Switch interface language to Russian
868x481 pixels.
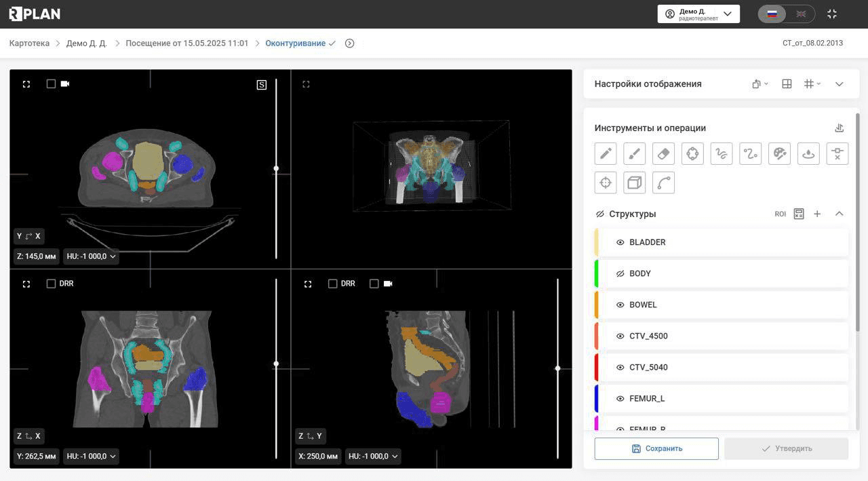[772, 14]
